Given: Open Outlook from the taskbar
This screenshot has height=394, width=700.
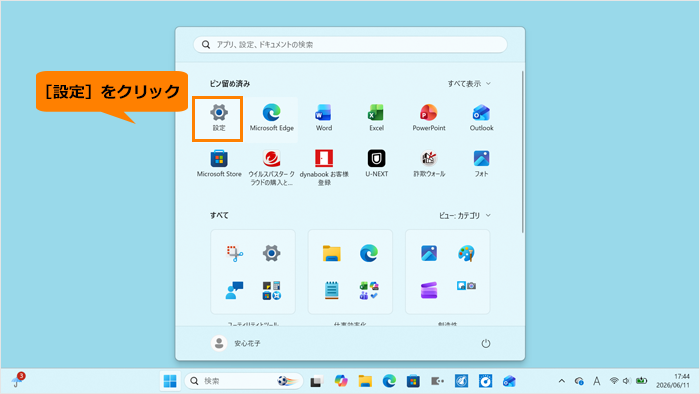Looking at the screenshot, I should click(x=509, y=381).
